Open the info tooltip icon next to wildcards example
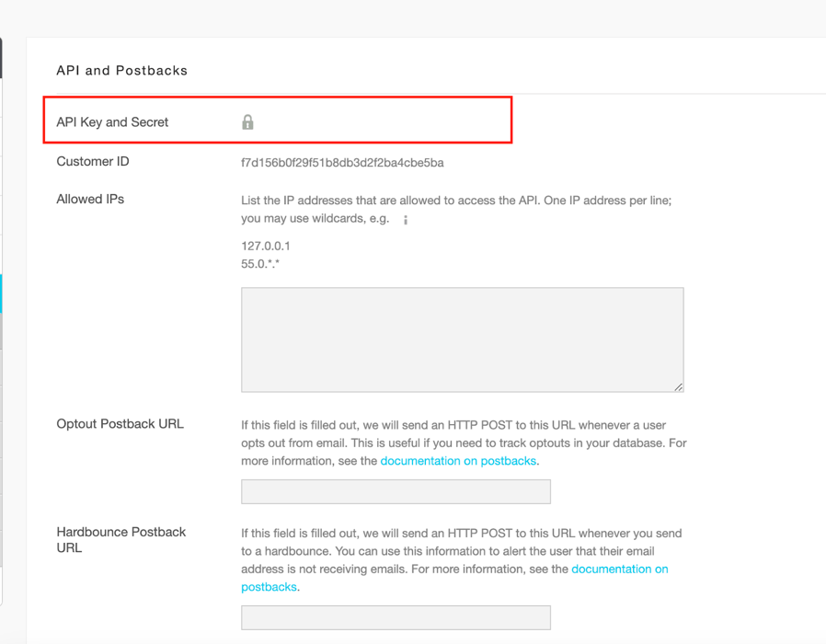Screen dimensions: 826x644 pyautogui.click(x=405, y=219)
